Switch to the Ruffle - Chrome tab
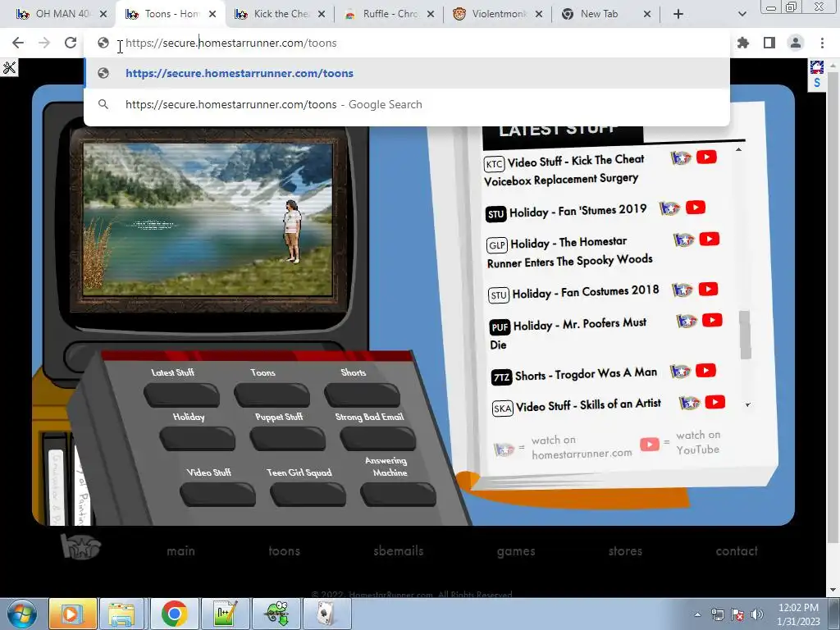 (x=390, y=14)
